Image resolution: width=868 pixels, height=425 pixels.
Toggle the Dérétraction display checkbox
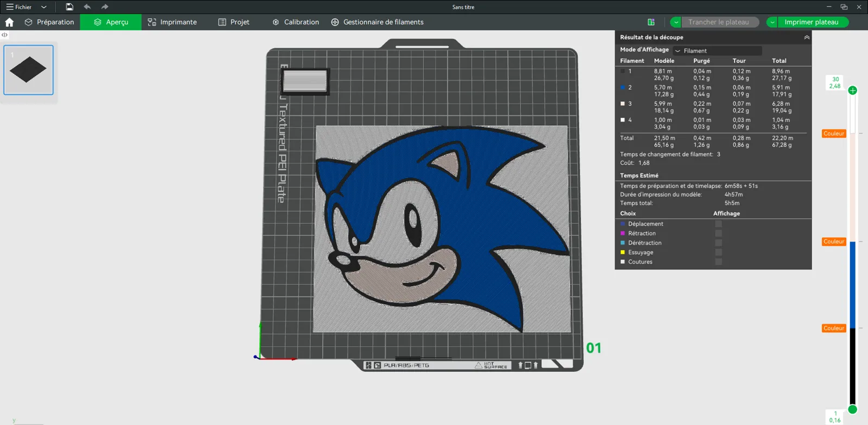tap(718, 243)
